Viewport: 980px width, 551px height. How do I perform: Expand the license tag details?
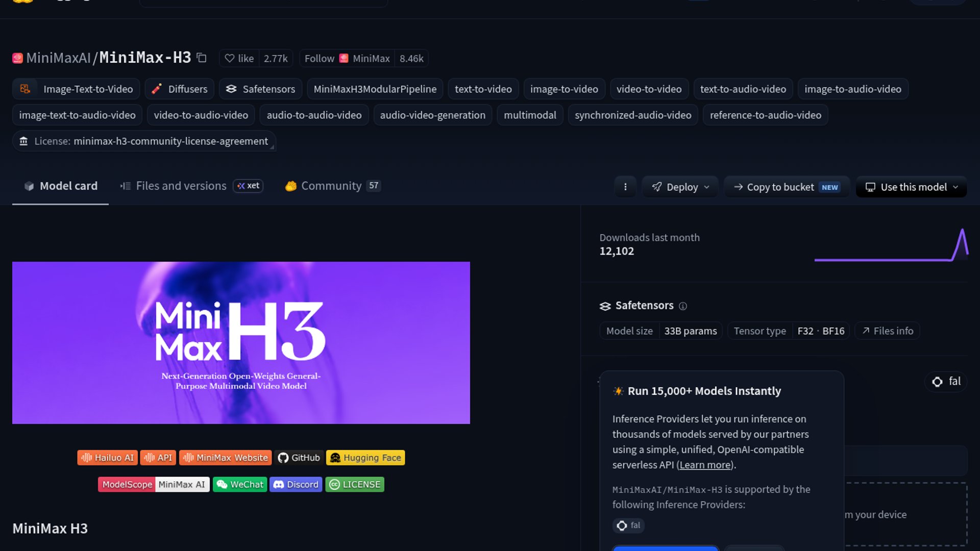[x=144, y=141]
